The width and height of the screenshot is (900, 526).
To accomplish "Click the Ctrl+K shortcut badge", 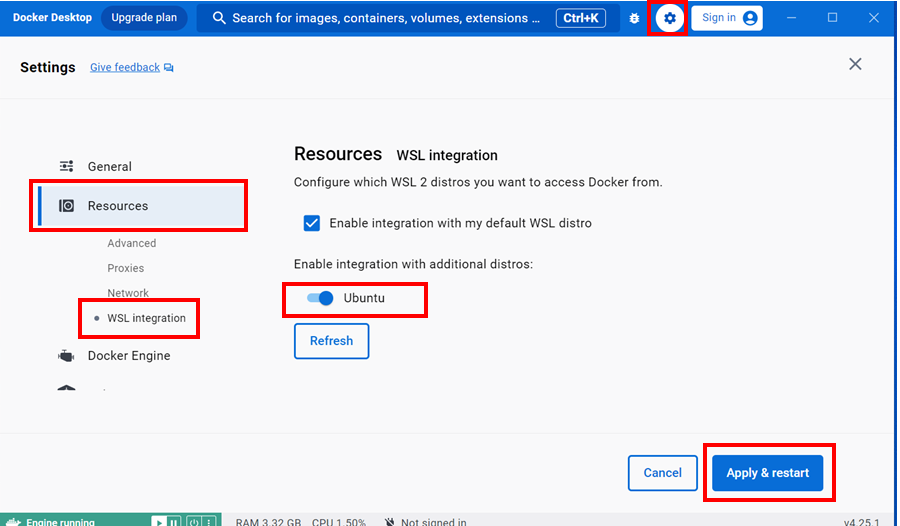I will coord(580,18).
